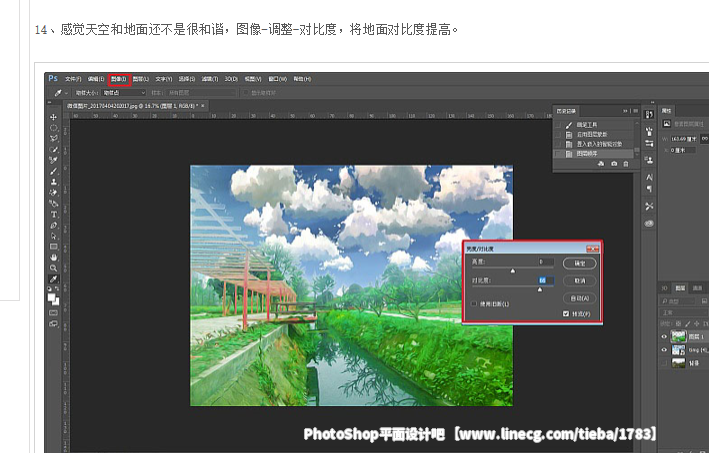Click create new document from state icon in History

click(x=601, y=164)
